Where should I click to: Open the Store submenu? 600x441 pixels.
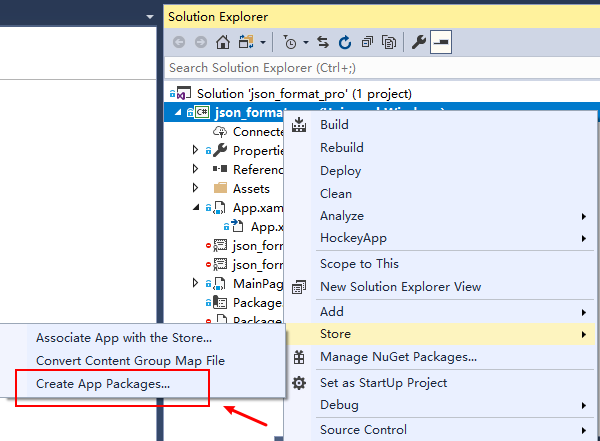pyautogui.click(x=440, y=334)
